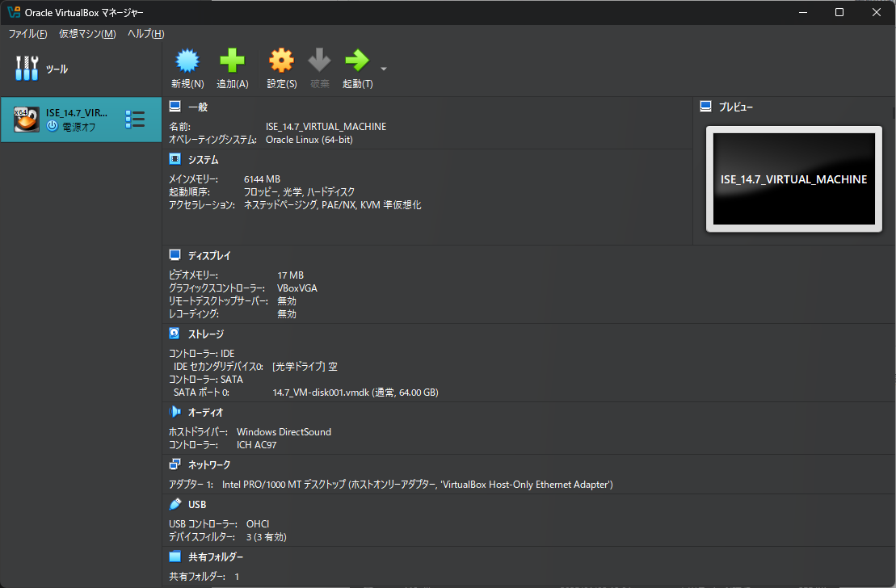
Task: Click the ネステッドページング acceleration value
Action: 280,204
